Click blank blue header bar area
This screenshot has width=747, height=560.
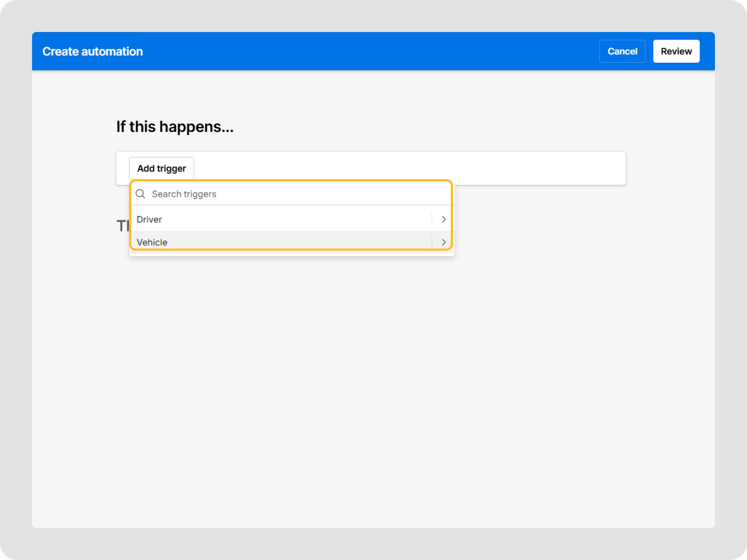365,51
